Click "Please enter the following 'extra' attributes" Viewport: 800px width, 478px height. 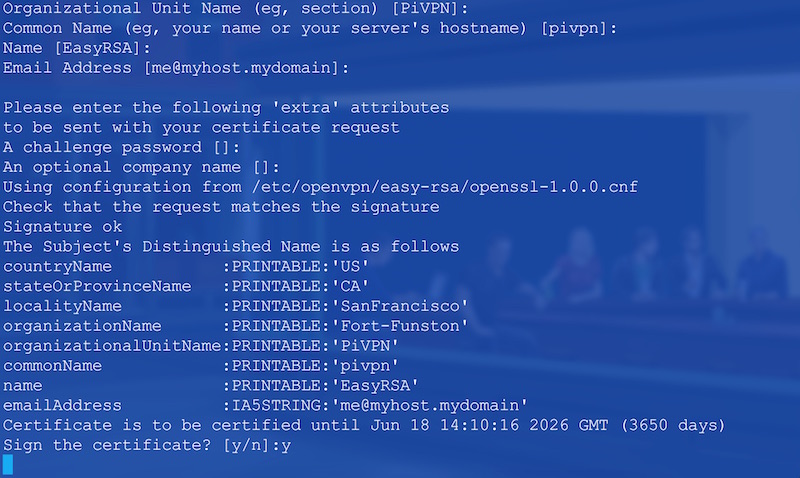[x=226, y=107]
